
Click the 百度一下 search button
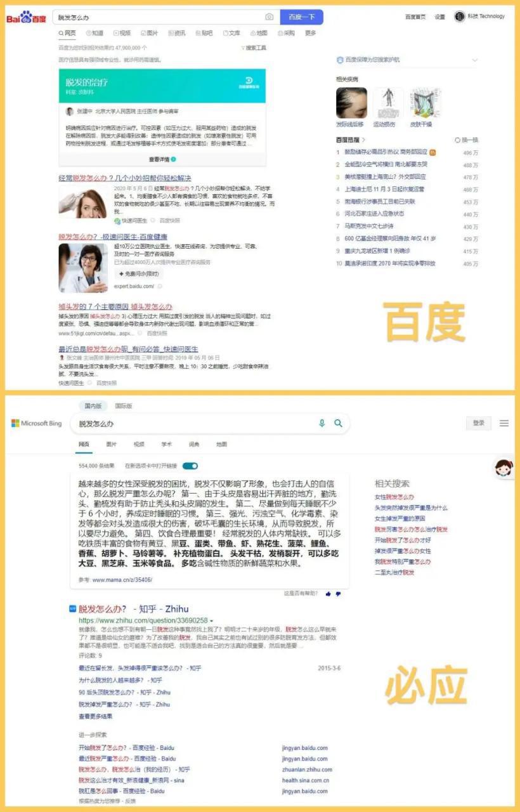tap(301, 17)
